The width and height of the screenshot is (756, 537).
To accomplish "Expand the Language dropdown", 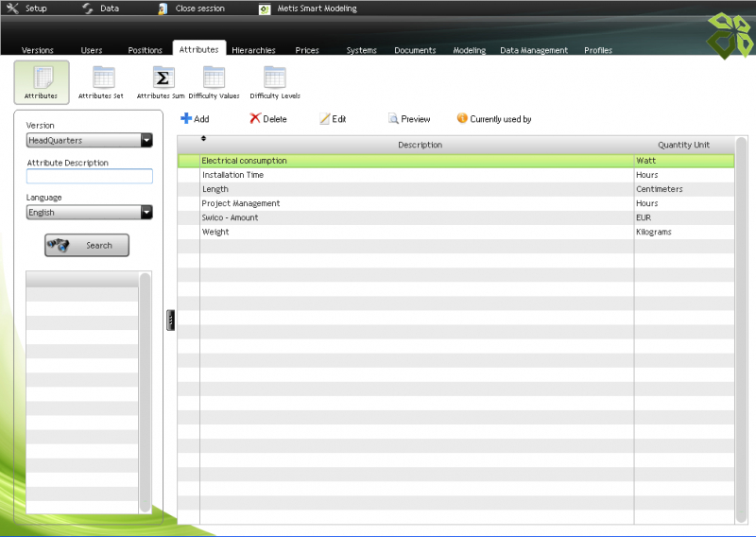I will click(146, 213).
